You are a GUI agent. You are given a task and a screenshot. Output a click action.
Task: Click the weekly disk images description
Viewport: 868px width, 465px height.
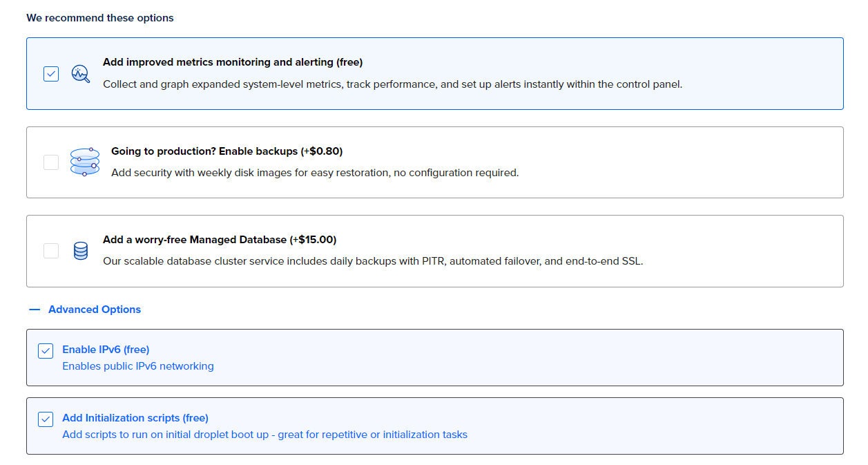[314, 173]
